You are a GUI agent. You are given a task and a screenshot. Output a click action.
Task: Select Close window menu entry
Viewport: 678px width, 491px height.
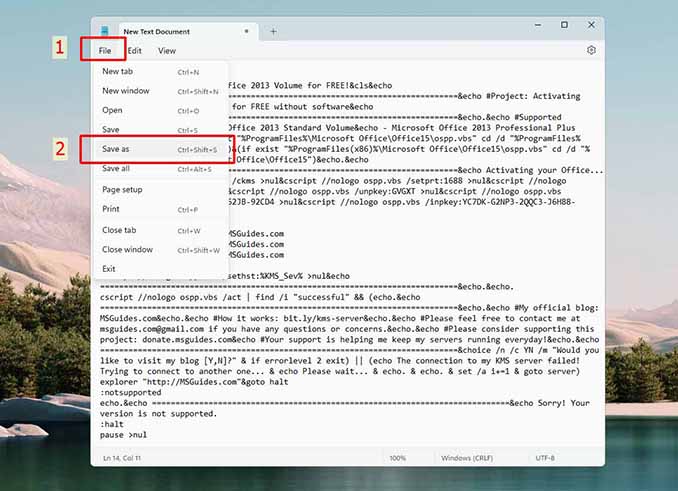(x=160, y=250)
